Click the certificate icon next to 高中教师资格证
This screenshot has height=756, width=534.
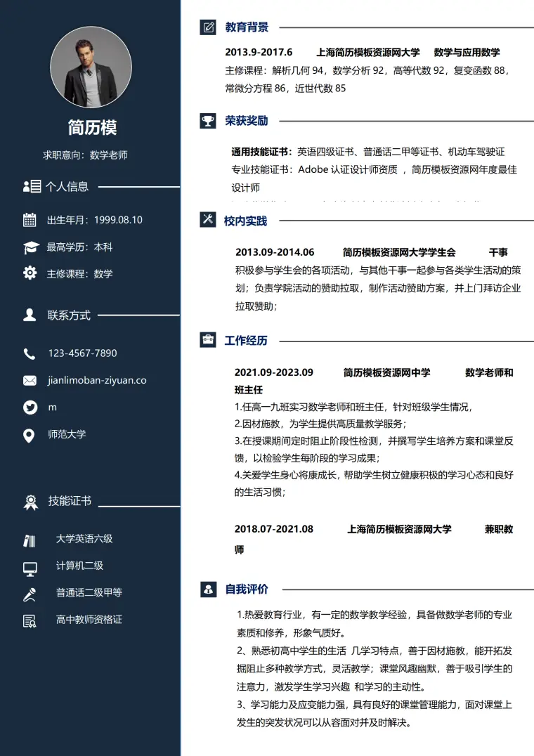30,621
